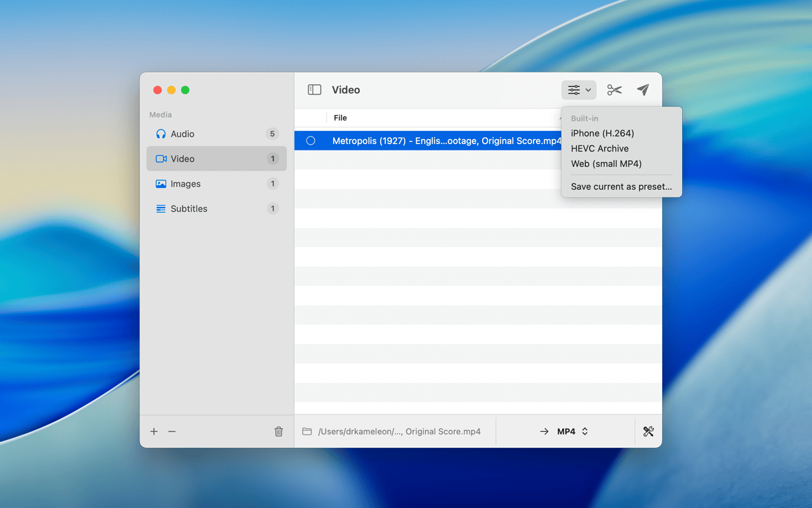
Task: Select the Metropolis (1927) file name
Action: [x=447, y=141]
